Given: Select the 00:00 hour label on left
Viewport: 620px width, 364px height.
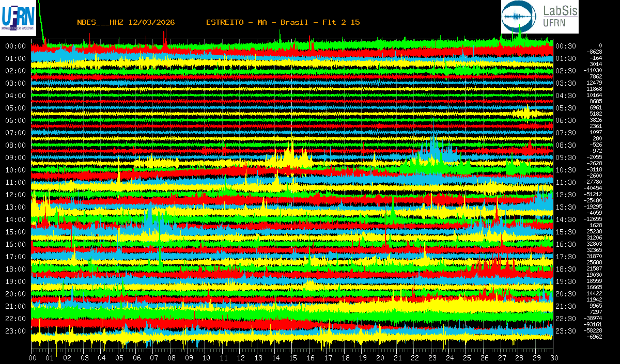Looking at the screenshot, I should click(16, 46).
